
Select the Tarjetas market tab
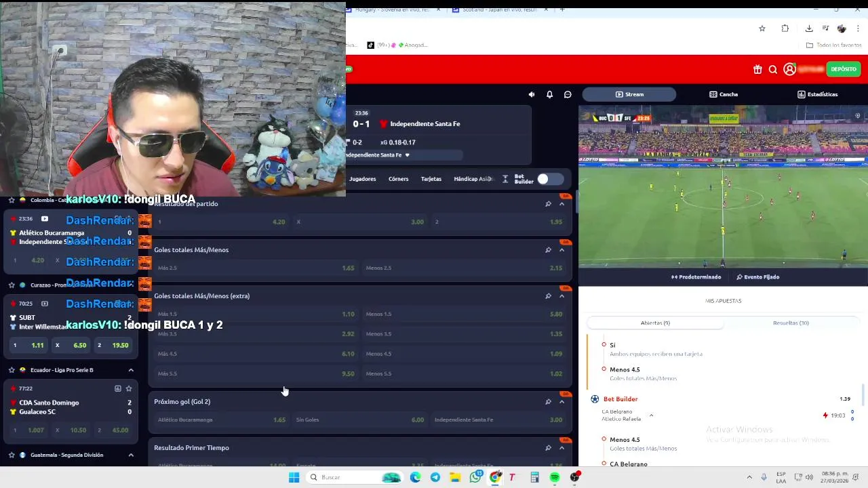coord(431,179)
